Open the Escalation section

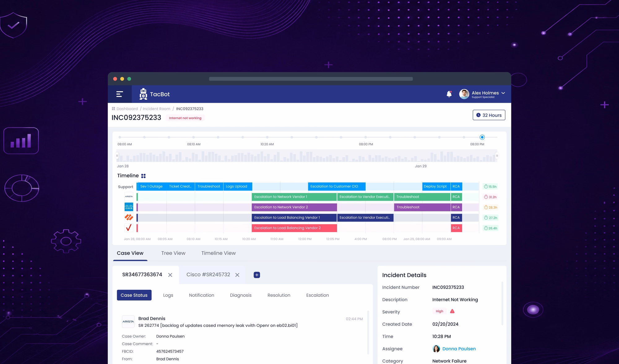(x=318, y=295)
